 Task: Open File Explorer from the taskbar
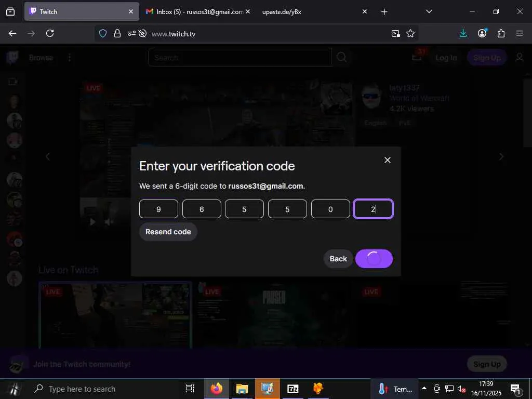pos(242,389)
